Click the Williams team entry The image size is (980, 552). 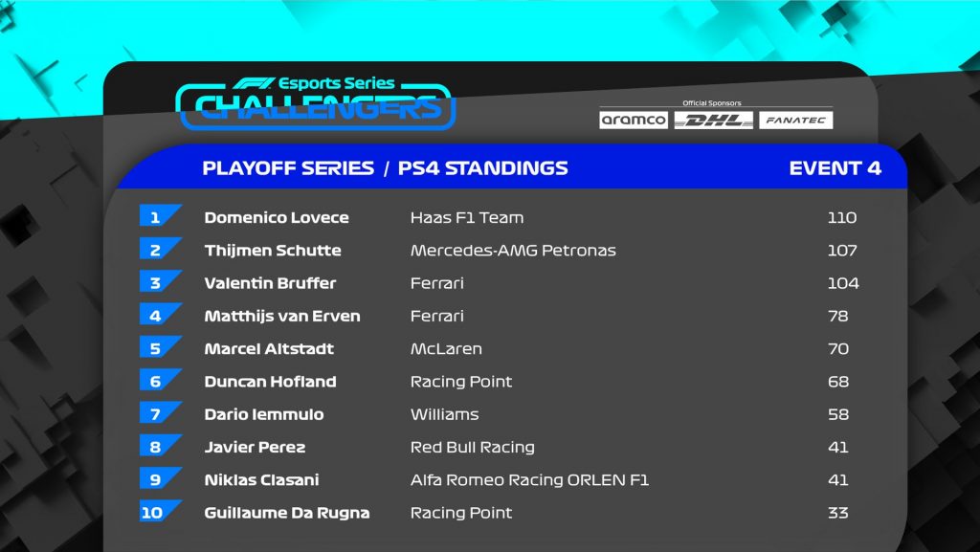(x=444, y=414)
